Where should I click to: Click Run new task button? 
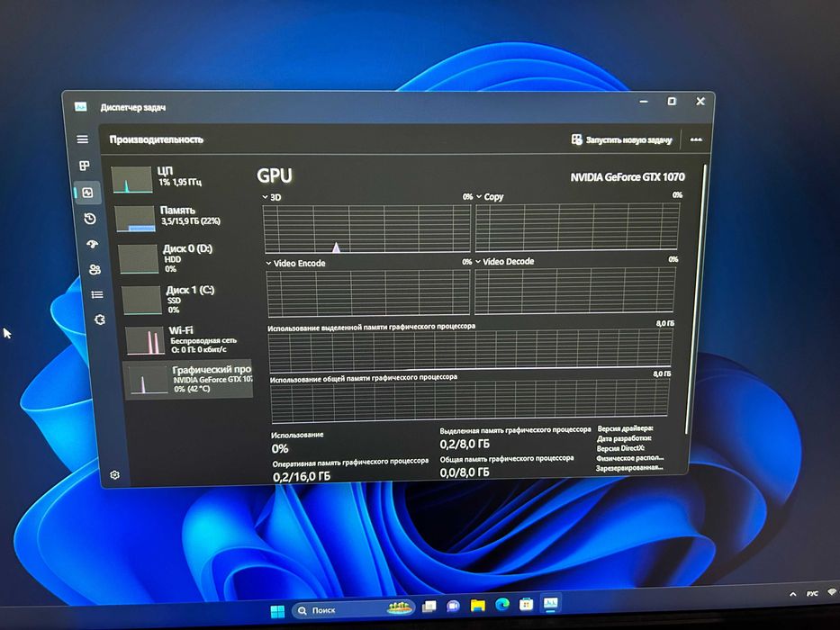pos(621,139)
